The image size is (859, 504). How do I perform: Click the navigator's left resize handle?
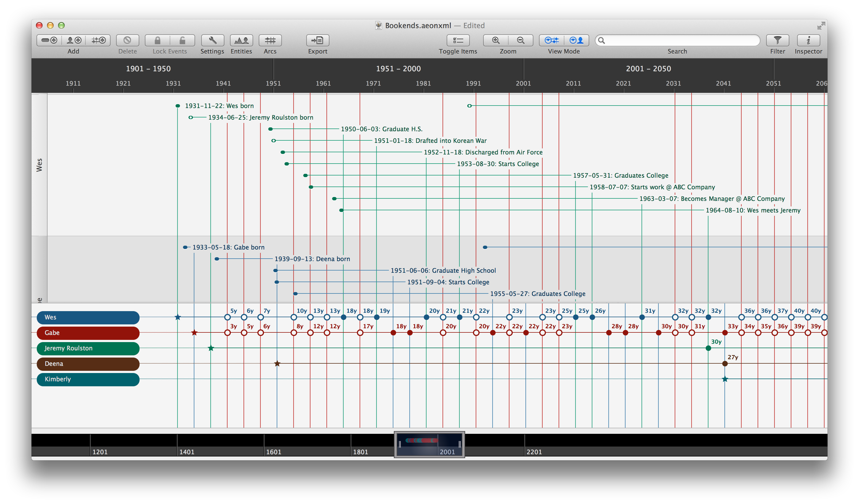click(400, 444)
